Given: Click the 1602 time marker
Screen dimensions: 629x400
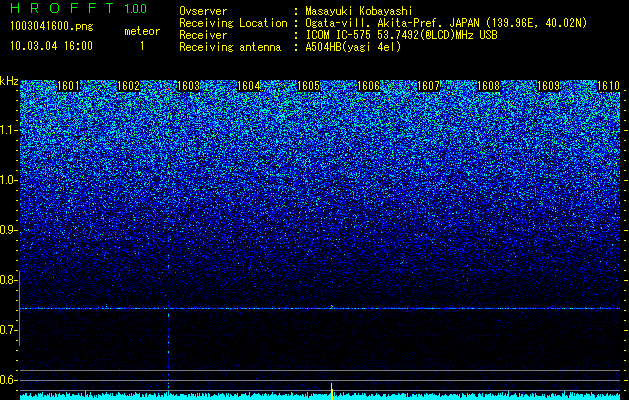Looking at the screenshot, I should [128, 86].
